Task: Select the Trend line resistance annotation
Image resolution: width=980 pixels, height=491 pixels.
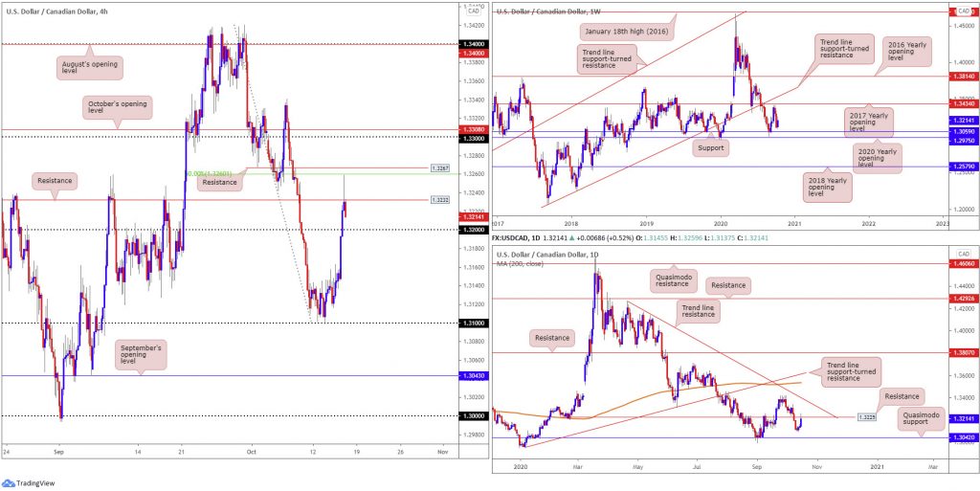Action: pos(697,310)
